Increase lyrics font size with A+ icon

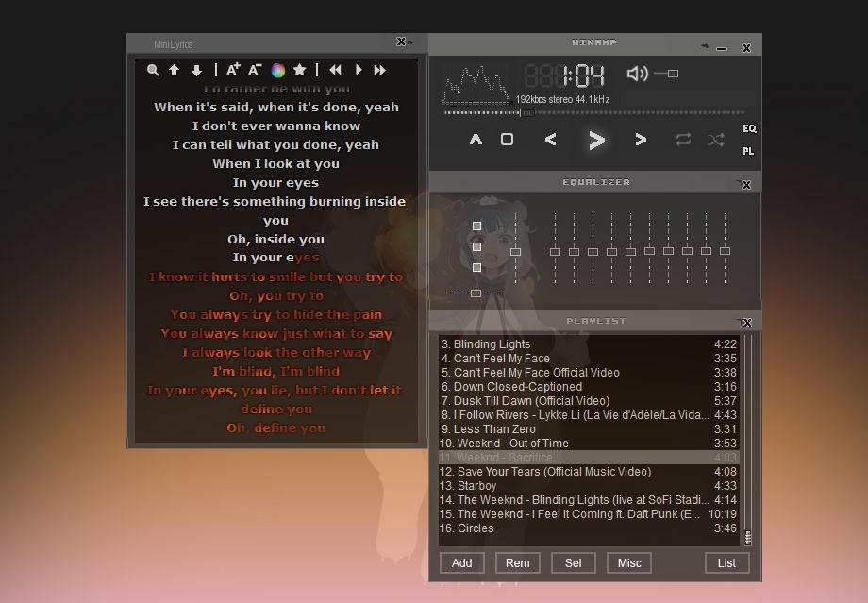click(233, 69)
